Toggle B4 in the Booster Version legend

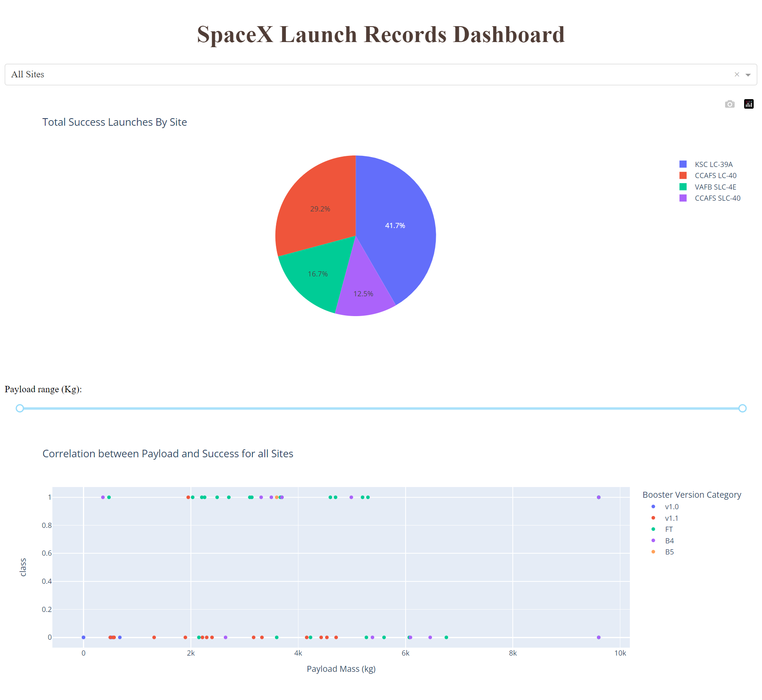point(669,540)
